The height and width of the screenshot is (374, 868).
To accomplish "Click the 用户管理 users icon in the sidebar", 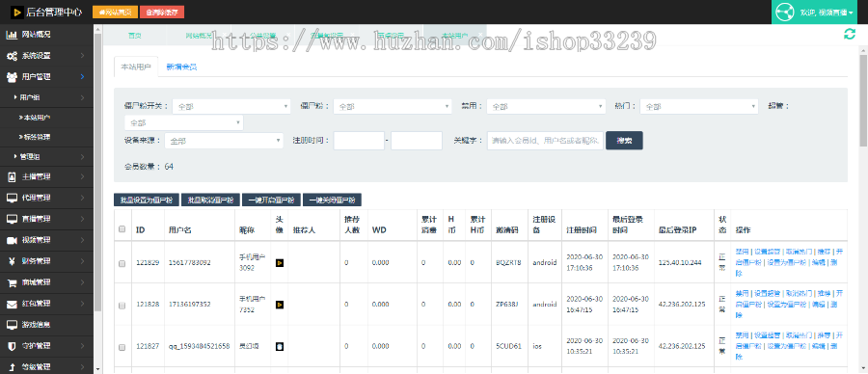I will pos(11,77).
